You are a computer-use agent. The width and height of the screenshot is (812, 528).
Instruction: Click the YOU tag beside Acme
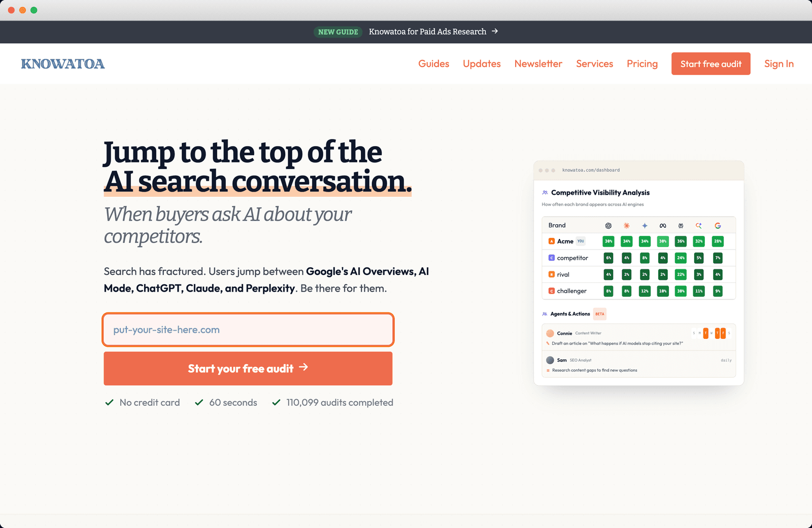point(581,241)
